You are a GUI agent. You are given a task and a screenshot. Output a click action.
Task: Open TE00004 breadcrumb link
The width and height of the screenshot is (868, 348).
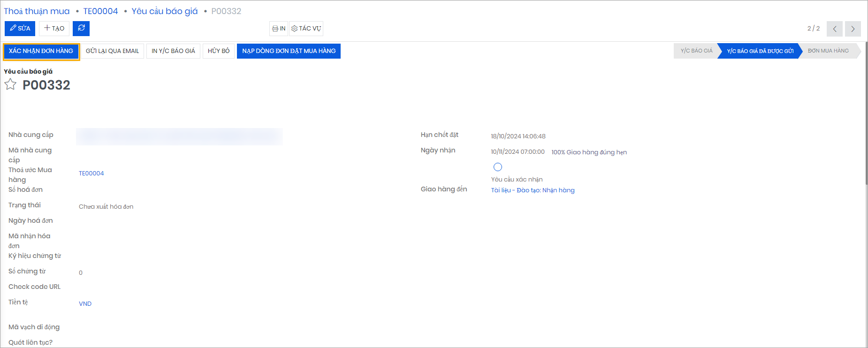pos(101,11)
